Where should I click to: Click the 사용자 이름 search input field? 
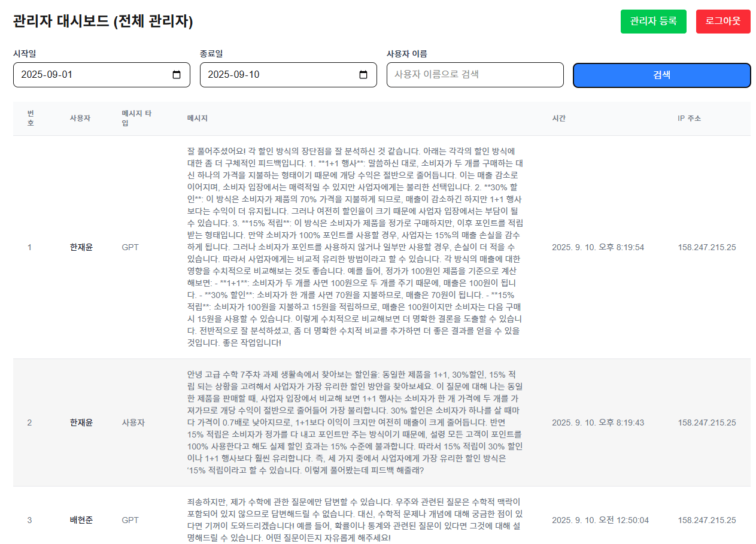pyautogui.click(x=475, y=74)
